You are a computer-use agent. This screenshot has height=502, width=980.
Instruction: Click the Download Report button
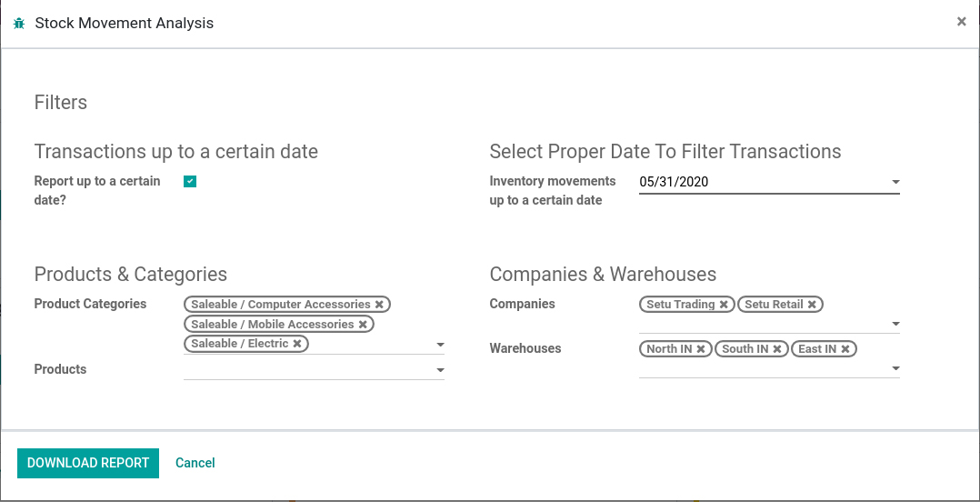pos(88,463)
